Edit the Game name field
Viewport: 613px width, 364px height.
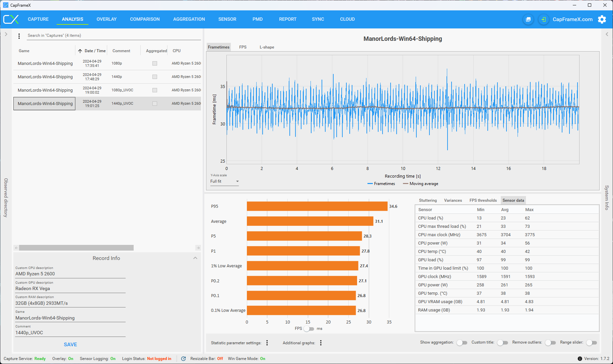70,318
